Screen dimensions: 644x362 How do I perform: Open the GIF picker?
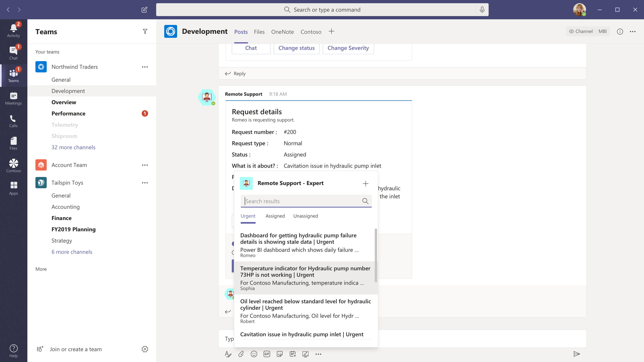(x=267, y=354)
